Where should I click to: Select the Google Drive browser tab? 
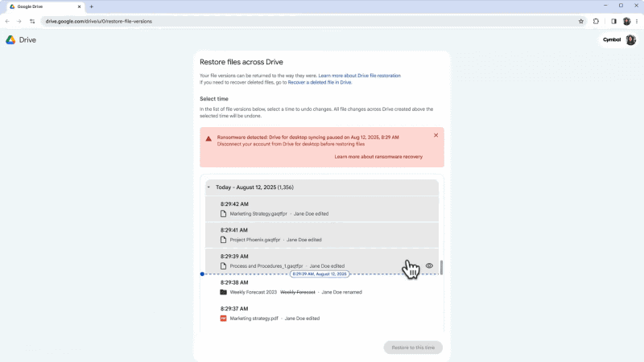[x=45, y=6]
